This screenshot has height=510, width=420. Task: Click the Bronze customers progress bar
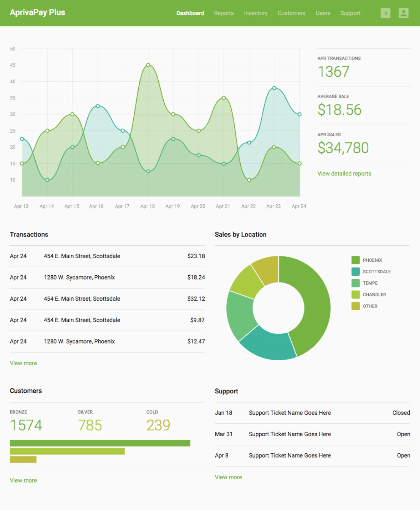tap(100, 443)
